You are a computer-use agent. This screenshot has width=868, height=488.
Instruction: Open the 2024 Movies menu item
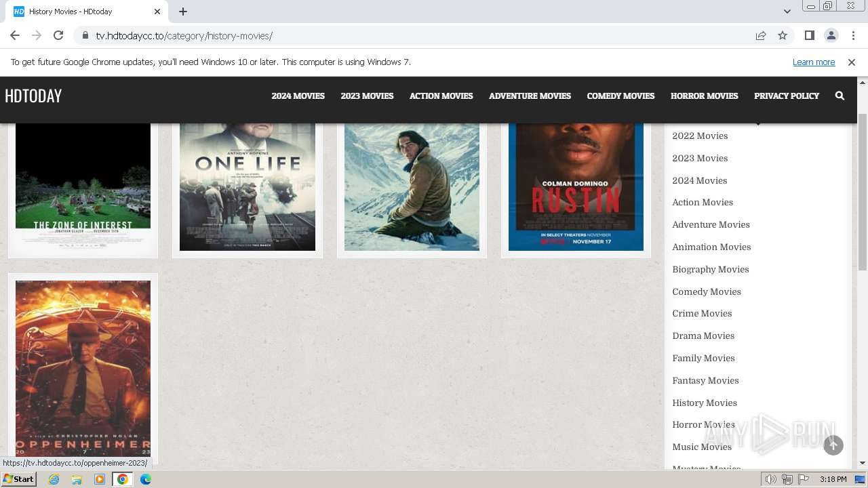pos(298,96)
